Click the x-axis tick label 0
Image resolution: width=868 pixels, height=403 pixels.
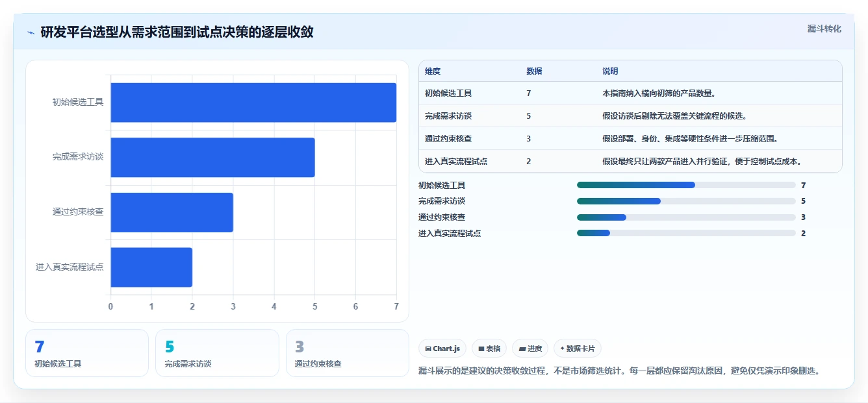coord(110,306)
